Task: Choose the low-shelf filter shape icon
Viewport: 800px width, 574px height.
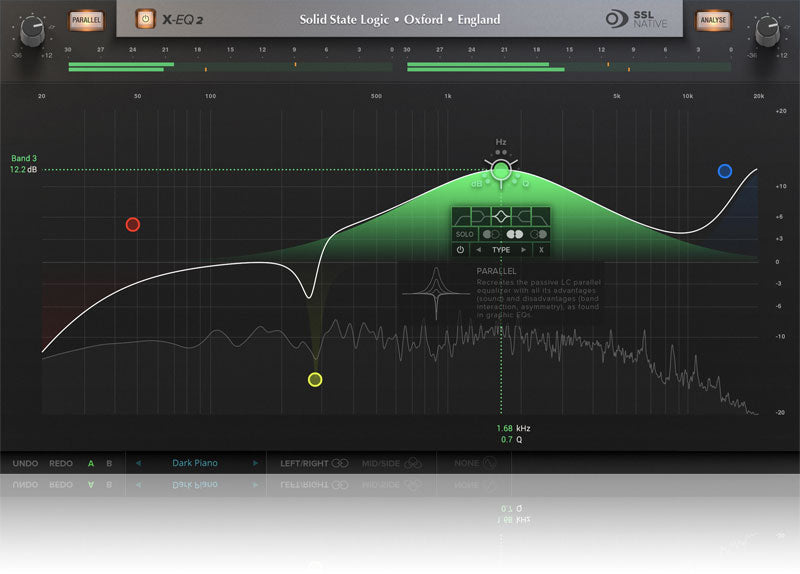Action: point(481,217)
